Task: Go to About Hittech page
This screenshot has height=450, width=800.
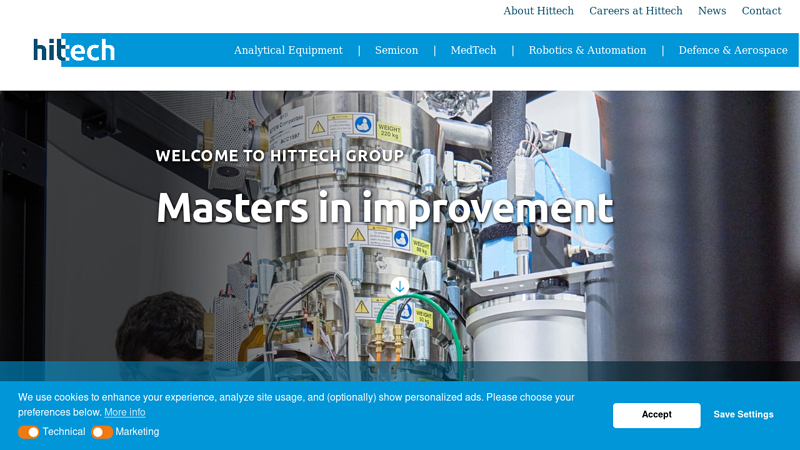Action: point(538,11)
